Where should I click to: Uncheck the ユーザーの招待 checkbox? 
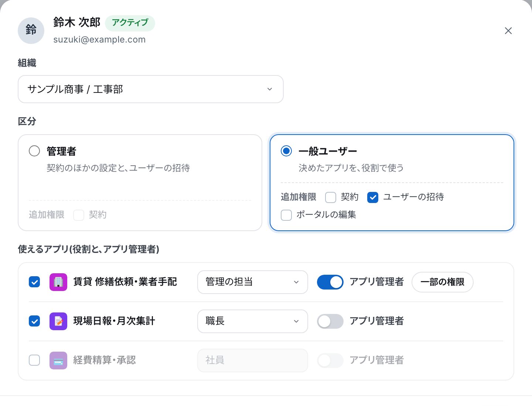coord(373,197)
